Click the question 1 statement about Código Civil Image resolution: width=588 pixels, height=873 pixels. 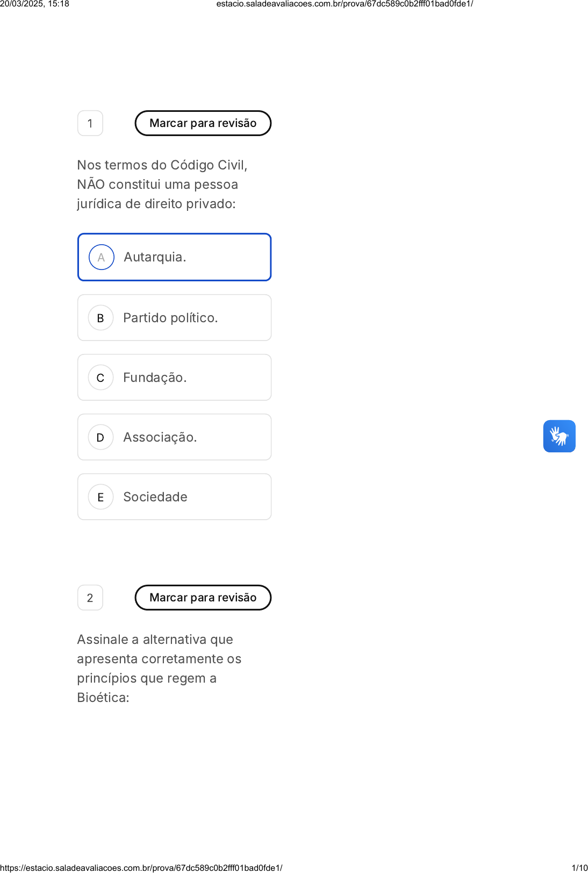(162, 184)
